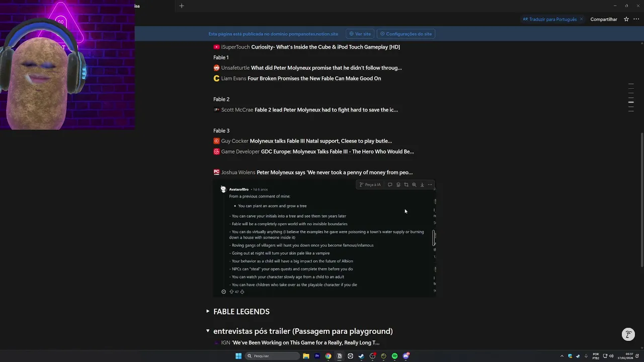Open Notion from the taskbar
The image size is (644, 362).
pyautogui.click(x=339, y=356)
